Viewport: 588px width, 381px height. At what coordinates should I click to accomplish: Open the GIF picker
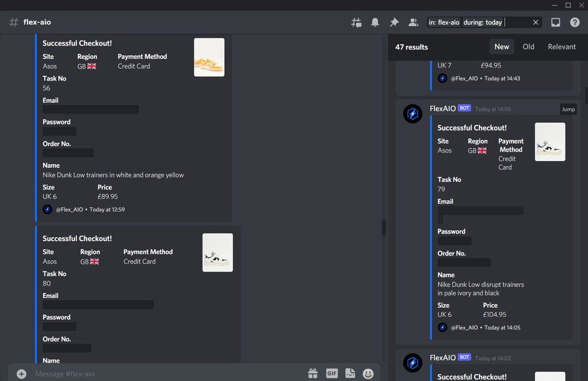(332, 374)
